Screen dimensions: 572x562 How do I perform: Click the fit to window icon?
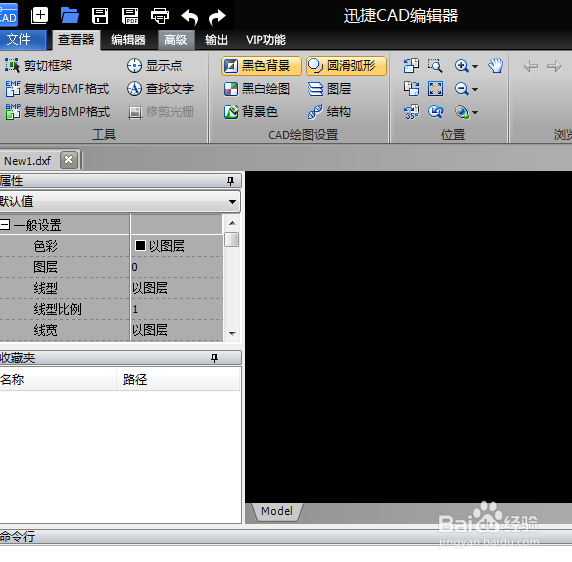pos(435,89)
